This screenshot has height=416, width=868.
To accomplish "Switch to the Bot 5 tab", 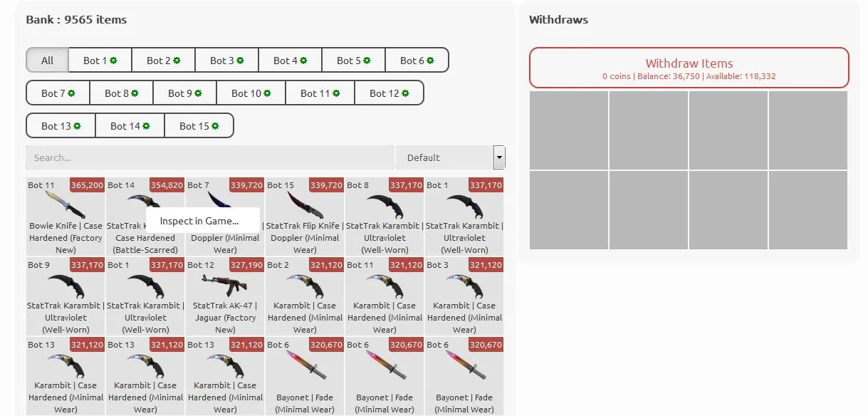I will click(x=353, y=60).
